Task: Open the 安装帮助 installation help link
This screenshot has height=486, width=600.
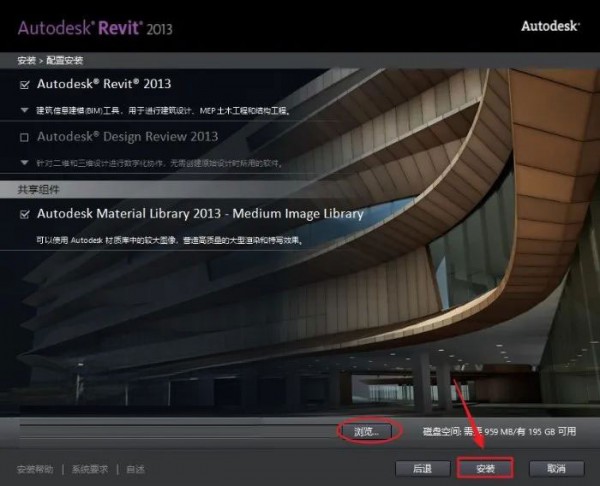Action: (x=35, y=469)
